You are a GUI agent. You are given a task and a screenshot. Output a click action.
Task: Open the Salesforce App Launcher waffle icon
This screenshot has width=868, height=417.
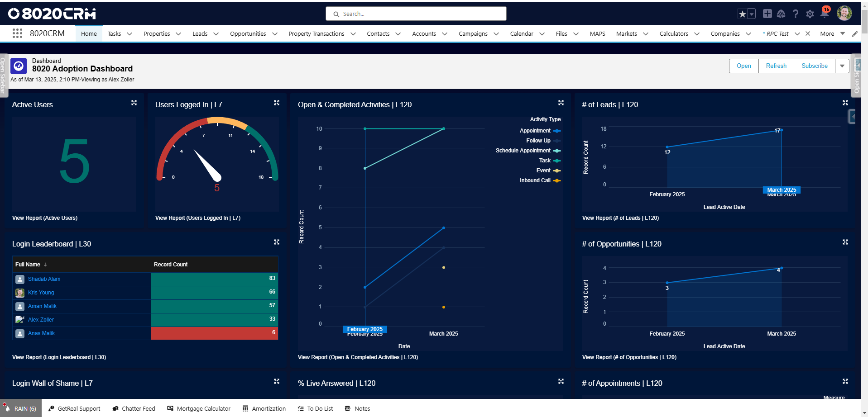tap(17, 33)
